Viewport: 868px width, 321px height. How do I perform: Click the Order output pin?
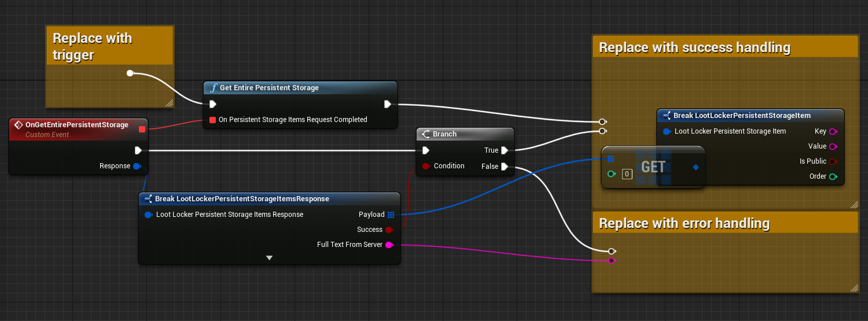click(833, 176)
